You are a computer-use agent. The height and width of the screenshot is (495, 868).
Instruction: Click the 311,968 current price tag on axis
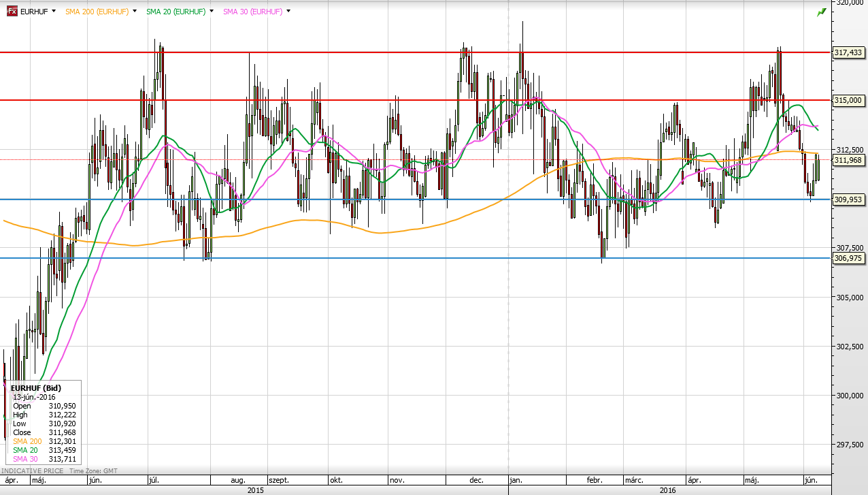pyautogui.click(x=848, y=160)
